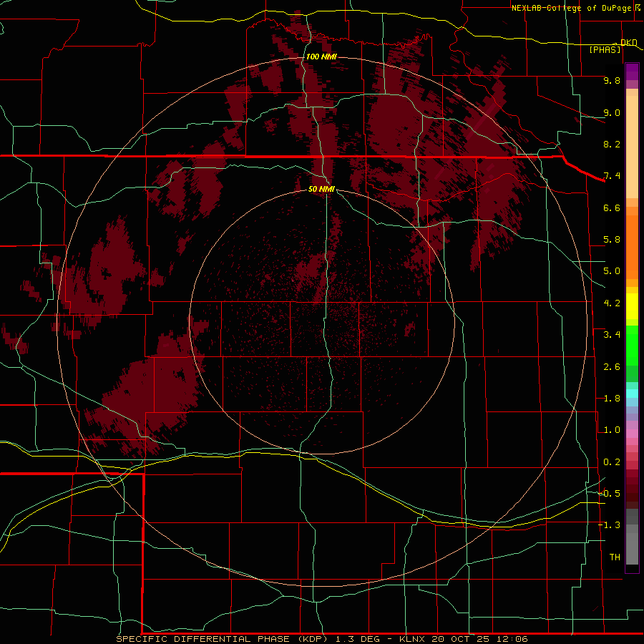Click the 5.0 value on the color scale
This screenshot has width=644, height=644.
[x=612, y=271]
